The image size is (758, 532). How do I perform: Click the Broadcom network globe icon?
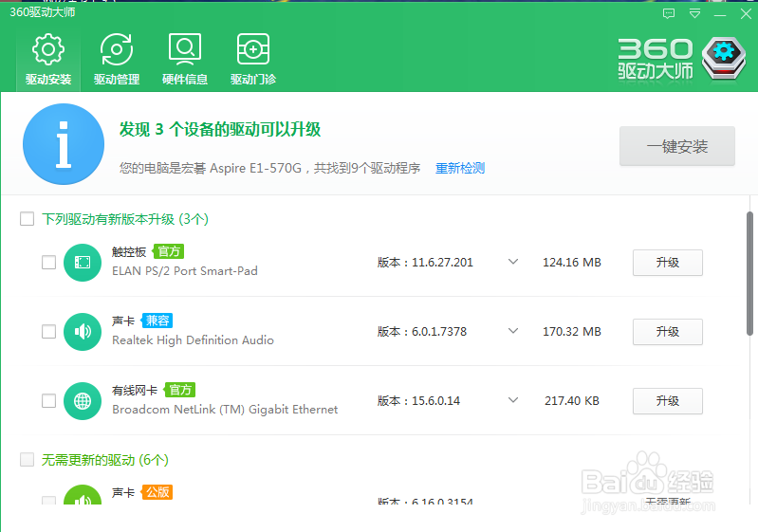(83, 400)
